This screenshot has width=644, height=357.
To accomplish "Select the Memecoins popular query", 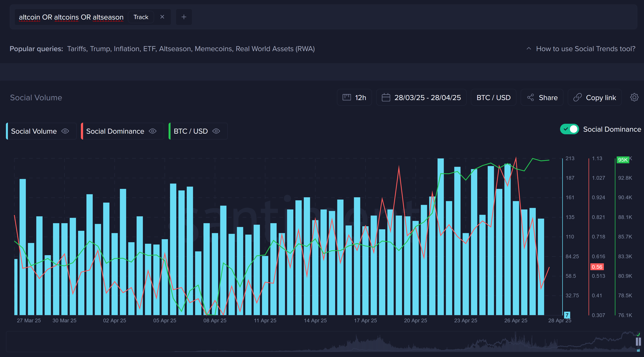I will (213, 49).
